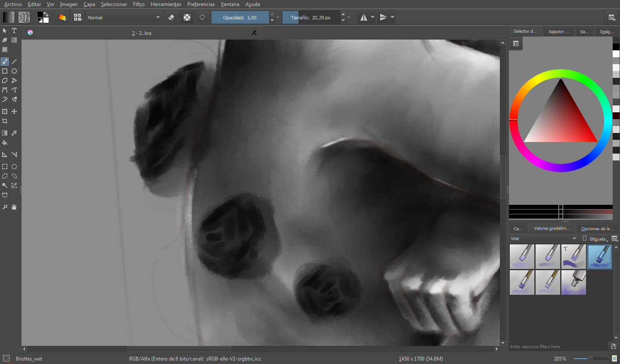
Task: Toggle horizontal mirror mode
Action: [x=364, y=18]
